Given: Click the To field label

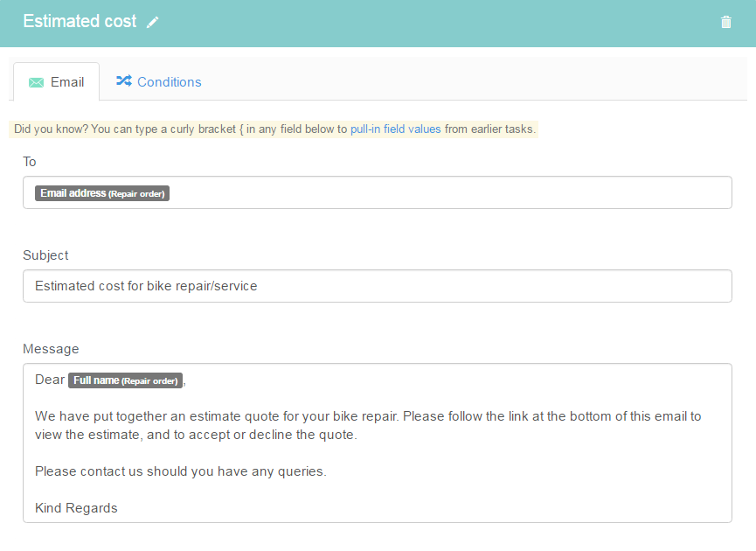Looking at the screenshot, I should [30, 162].
